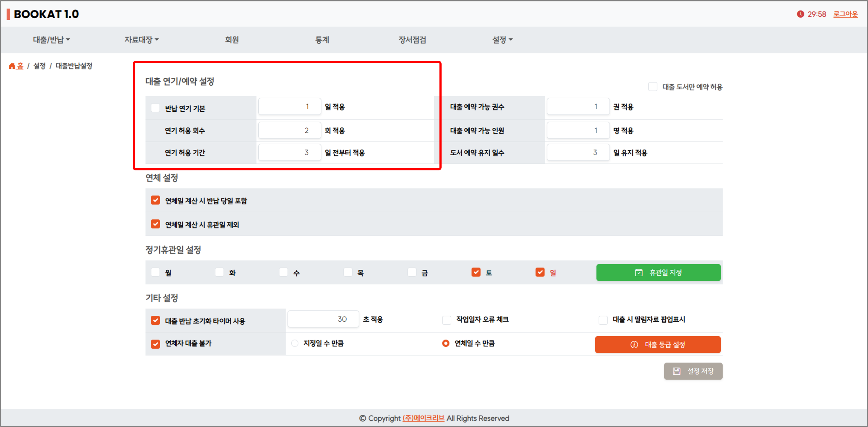Toggle 반납 연기 기본 checkbox
The height and width of the screenshot is (427, 868).
[x=155, y=108]
